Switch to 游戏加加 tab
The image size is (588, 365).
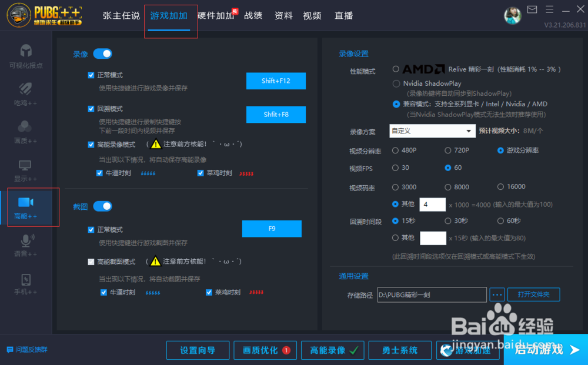[x=169, y=16]
